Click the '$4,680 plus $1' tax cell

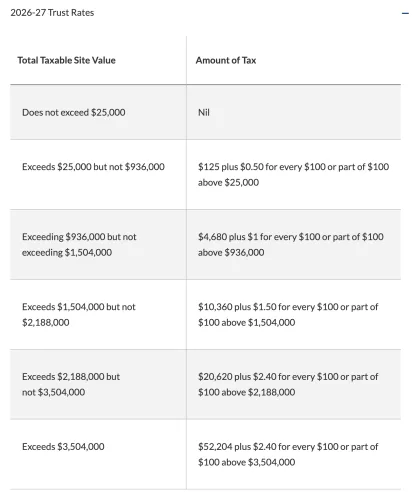(x=294, y=245)
